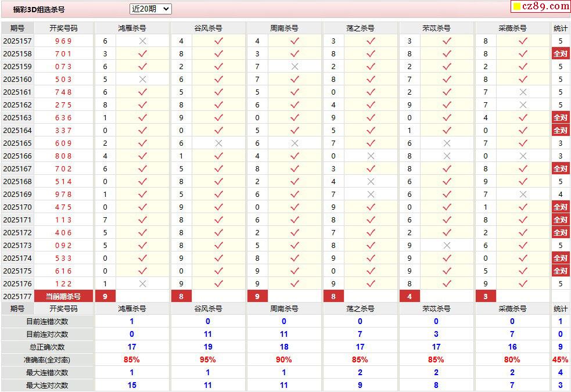The width and height of the screenshot is (571, 392).
Task: Click the 鸿雁 cross mark in row 2025157
Action: point(143,41)
